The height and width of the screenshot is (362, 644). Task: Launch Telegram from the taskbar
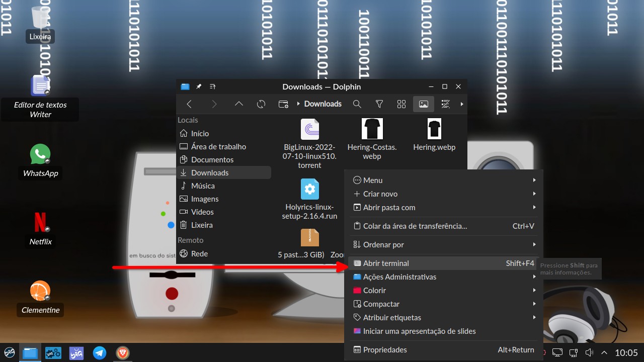[100, 353]
